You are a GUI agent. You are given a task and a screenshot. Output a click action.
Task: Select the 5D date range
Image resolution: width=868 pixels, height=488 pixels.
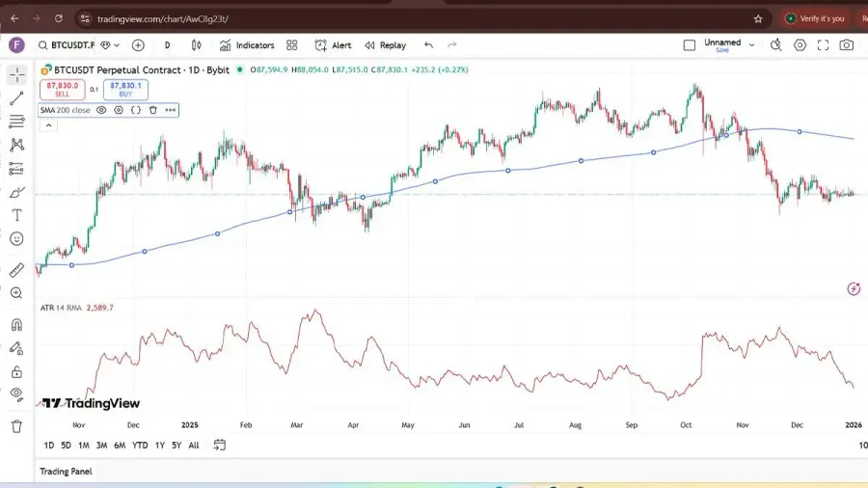66,446
